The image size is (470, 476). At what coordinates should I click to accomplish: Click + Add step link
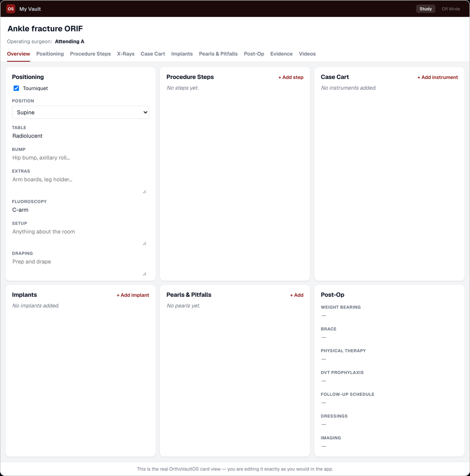(x=291, y=77)
